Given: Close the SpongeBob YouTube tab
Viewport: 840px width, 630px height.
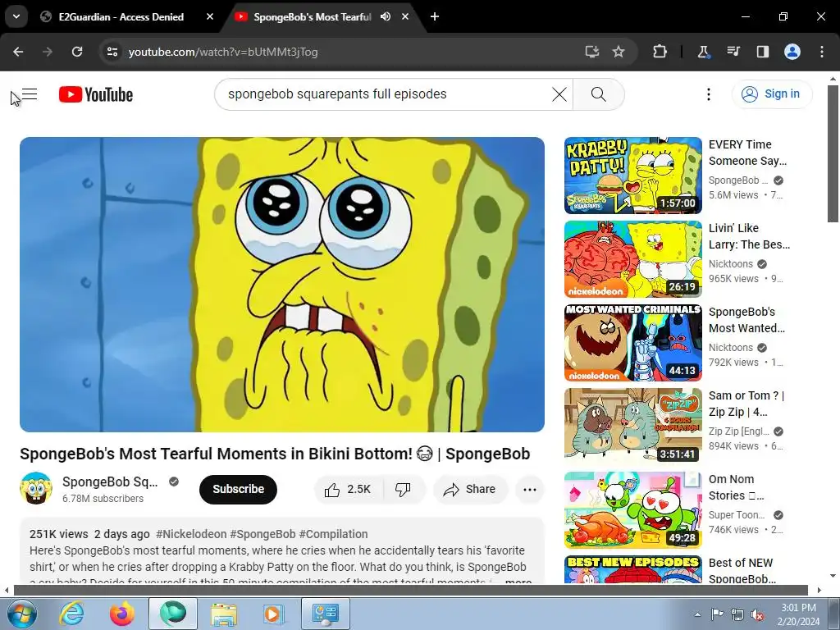Looking at the screenshot, I should coord(405,16).
